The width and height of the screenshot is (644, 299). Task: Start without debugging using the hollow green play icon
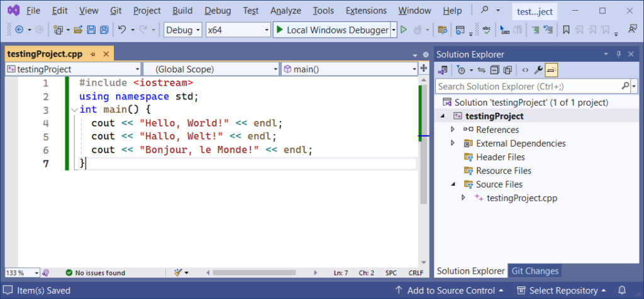click(404, 30)
